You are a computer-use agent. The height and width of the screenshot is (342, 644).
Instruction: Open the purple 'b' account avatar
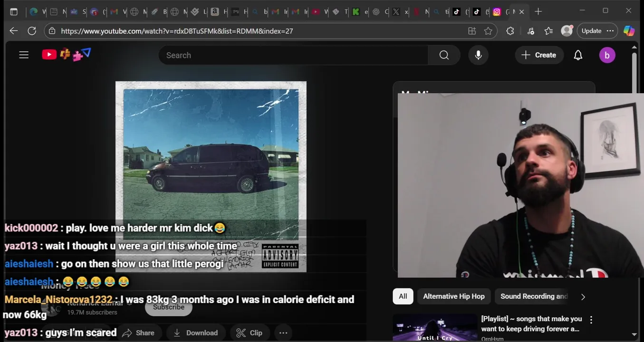pos(607,55)
